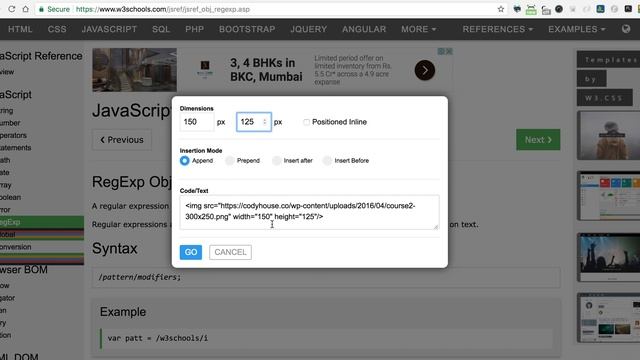
Task: Expand the REFERENCES dropdown menu
Action: click(x=498, y=29)
